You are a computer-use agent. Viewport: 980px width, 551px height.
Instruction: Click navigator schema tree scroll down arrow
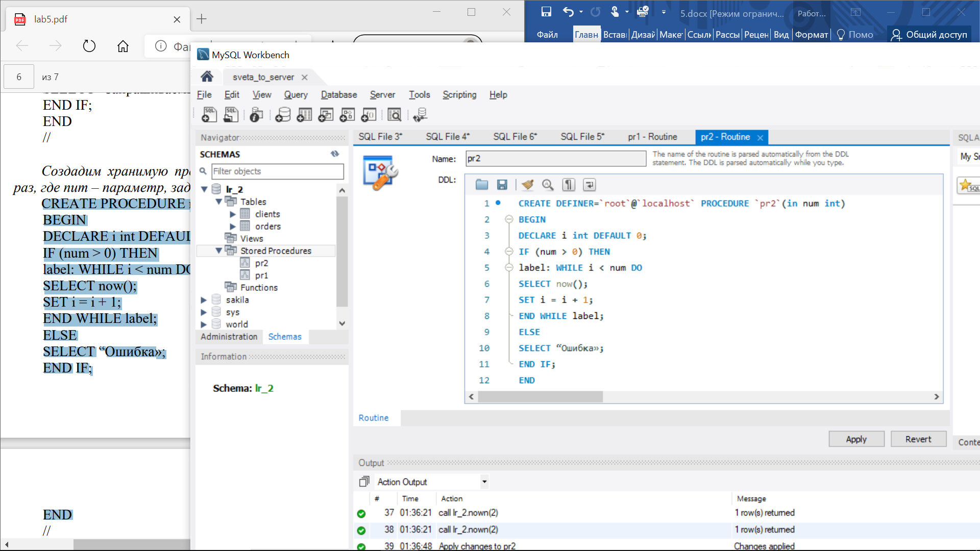(x=342, y=323)
